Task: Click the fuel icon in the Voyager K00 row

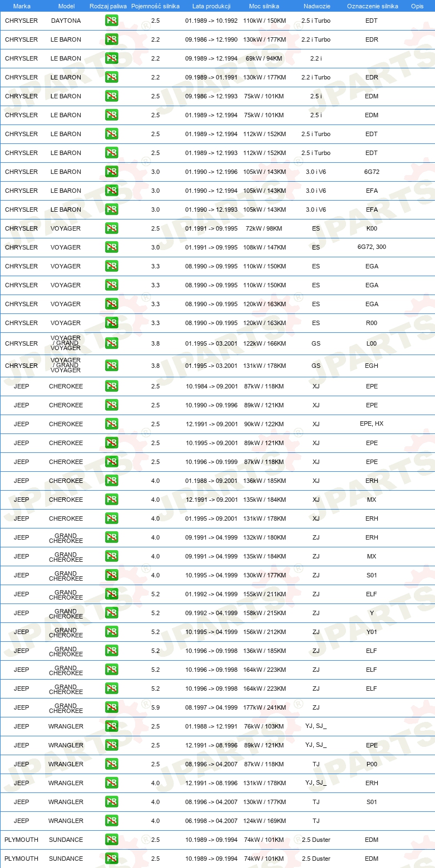Action: click(x=111, y=229)
